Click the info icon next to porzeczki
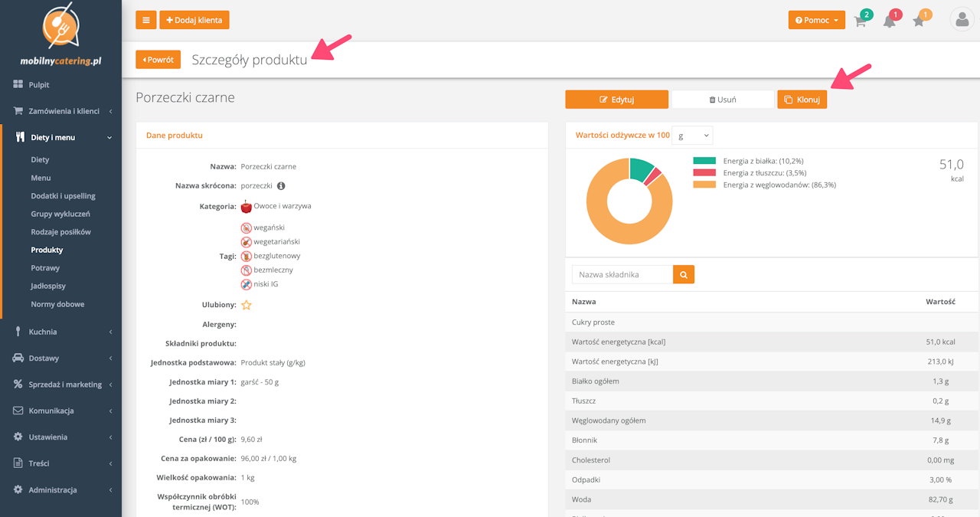 pos(281,186)
